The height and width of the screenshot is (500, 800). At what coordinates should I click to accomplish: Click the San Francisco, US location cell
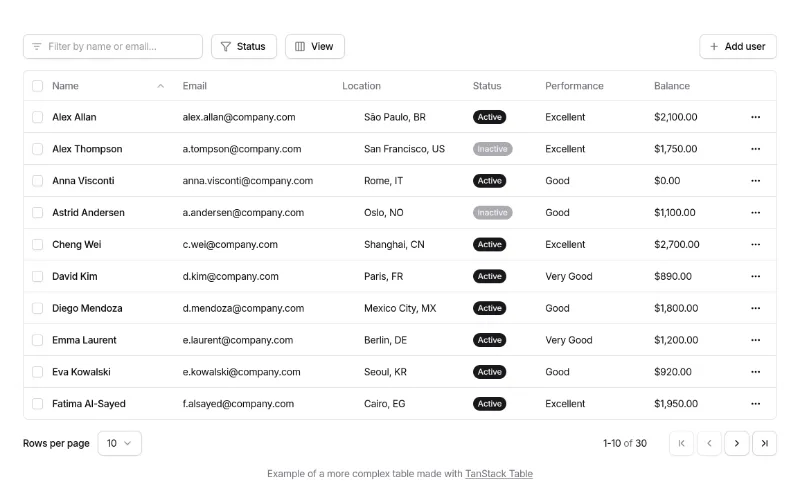point(404,149)
